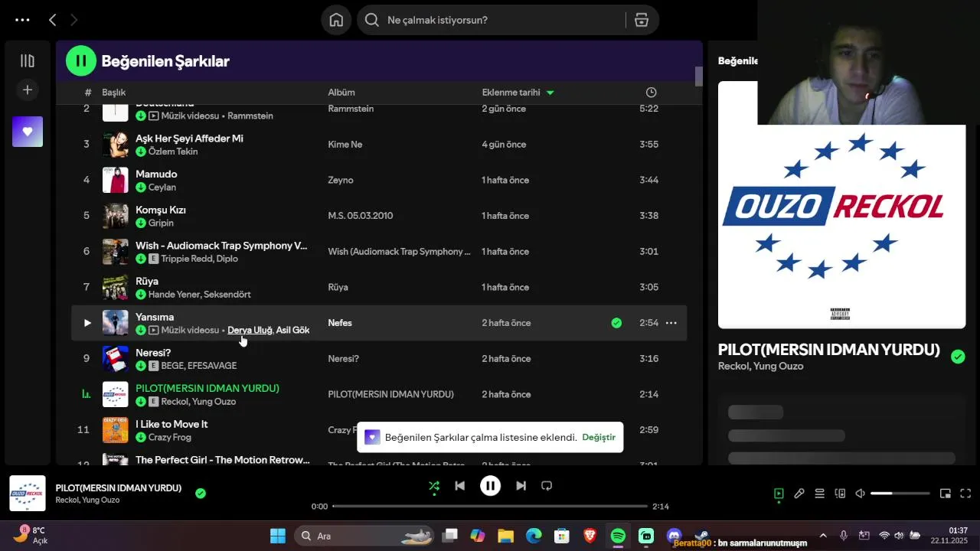Skip to the previous track
980x551 pixels.
pyautogui.click(x=459, y=485)
